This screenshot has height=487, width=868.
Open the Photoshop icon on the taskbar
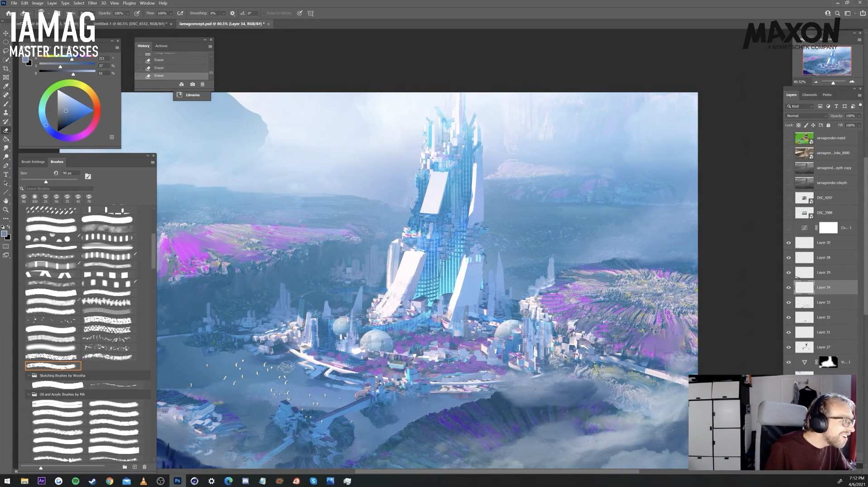tap(178, 481)
